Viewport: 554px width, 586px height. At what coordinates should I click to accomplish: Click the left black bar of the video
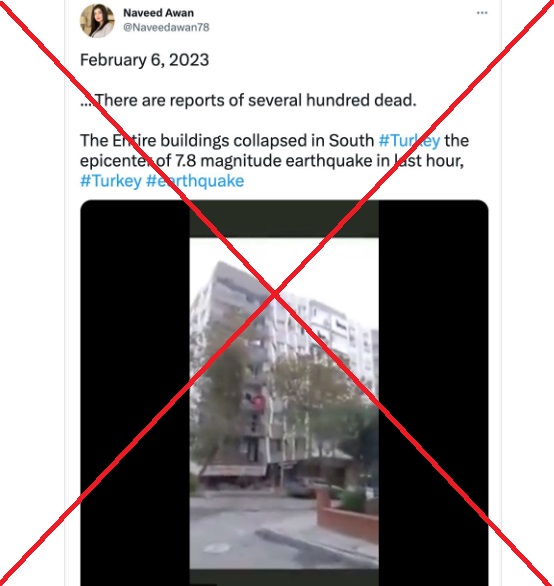(135, 392)
